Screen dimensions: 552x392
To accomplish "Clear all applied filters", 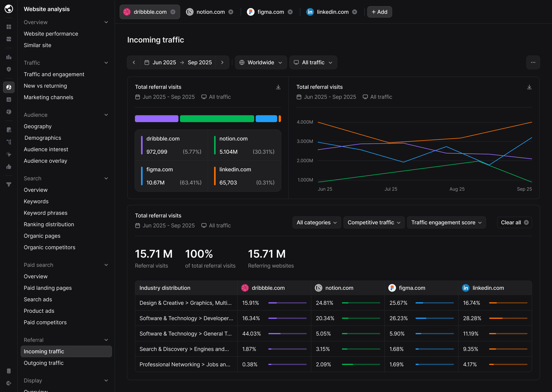I will click(x=514, y=223).
